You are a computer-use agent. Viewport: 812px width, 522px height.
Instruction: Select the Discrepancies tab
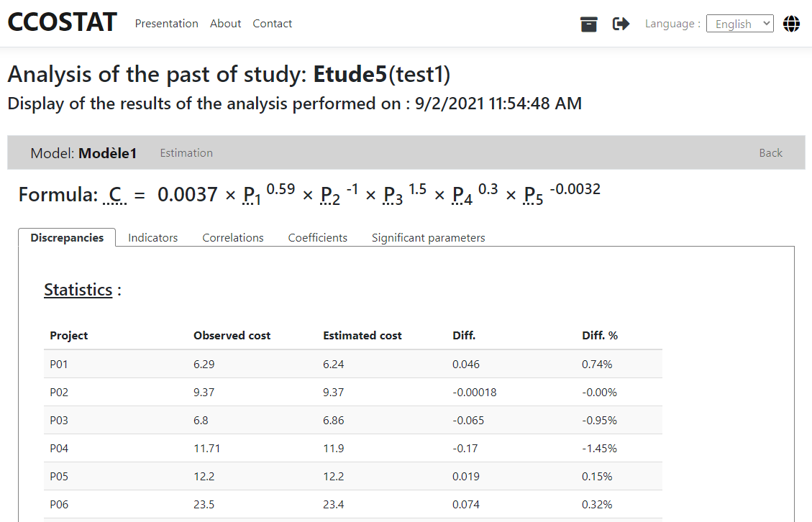click(67, 238)
